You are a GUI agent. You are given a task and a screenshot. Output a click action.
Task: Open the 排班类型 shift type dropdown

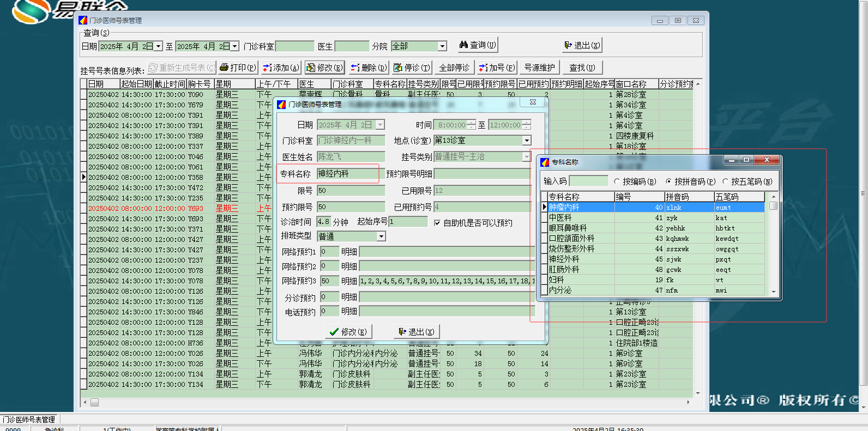pyautogui.click(x=381, y=236)
